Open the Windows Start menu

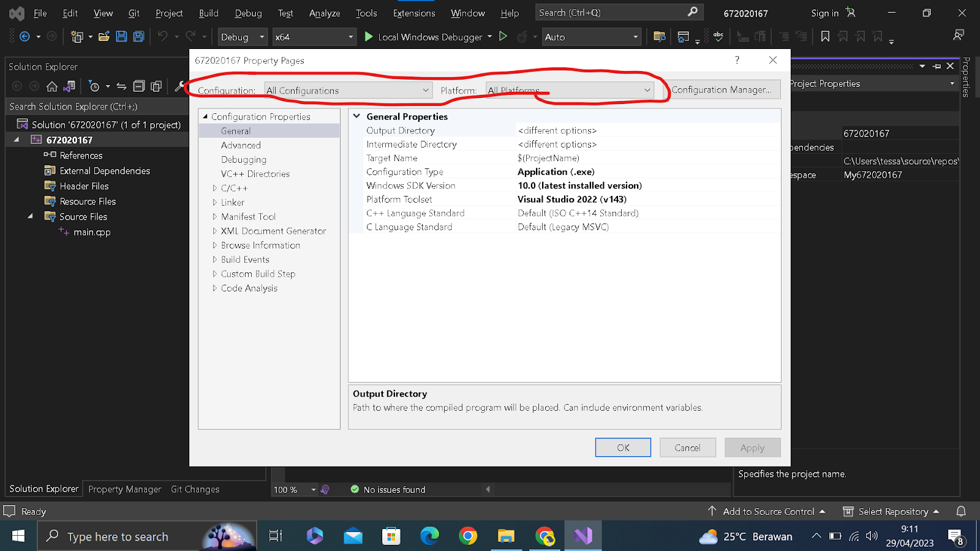(x=18, y=536)
